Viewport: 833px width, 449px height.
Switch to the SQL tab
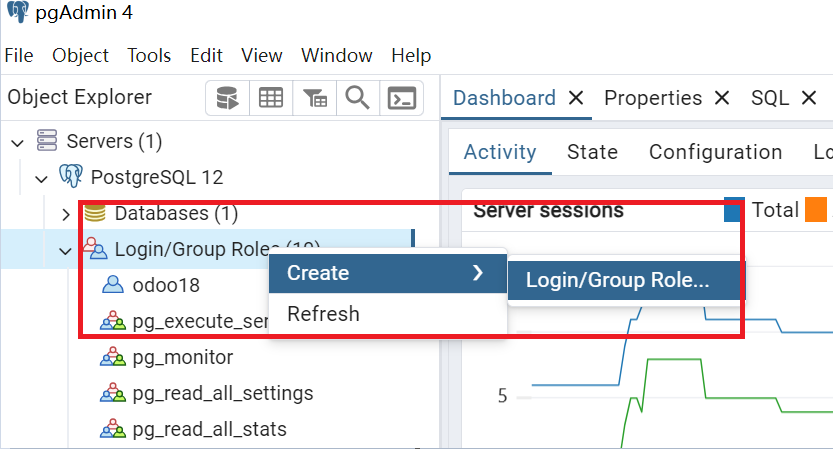pyautogui.click(x=770, y=98)
